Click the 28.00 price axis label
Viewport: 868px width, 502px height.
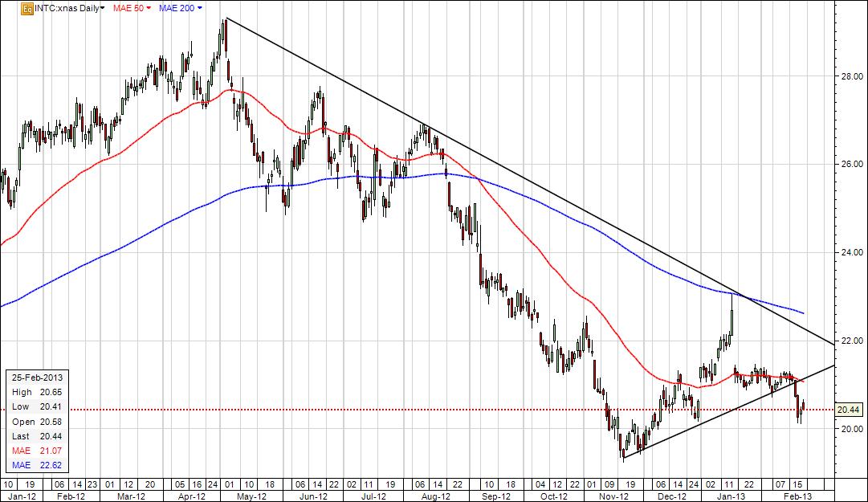click(x=851, y=76)
